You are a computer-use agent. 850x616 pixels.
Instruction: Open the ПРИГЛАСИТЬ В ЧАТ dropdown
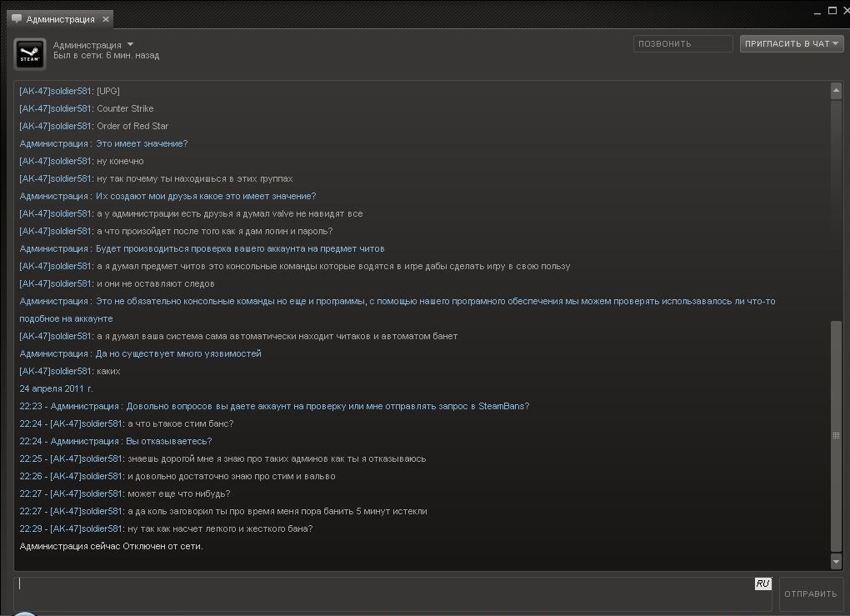(x=792, y=44)
